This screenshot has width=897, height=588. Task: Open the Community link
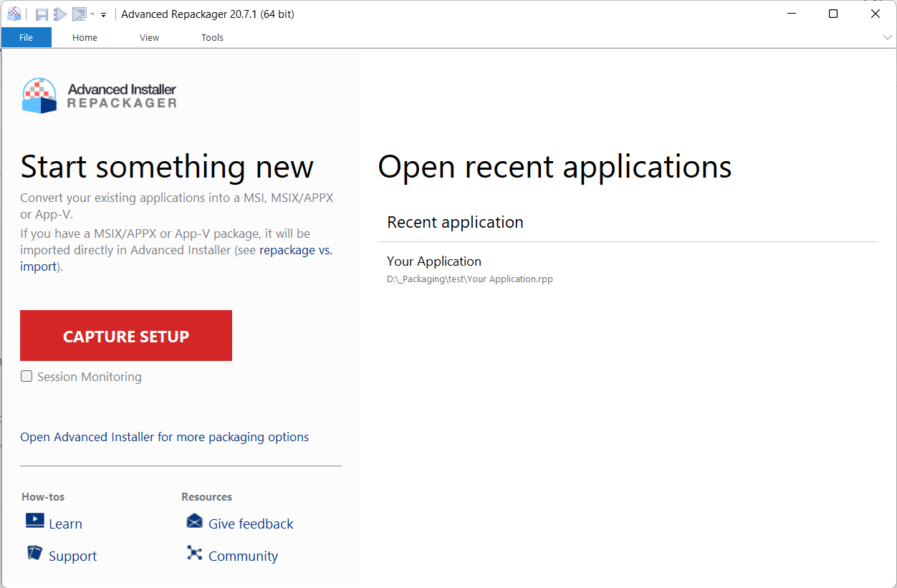[x=243, y=556]
